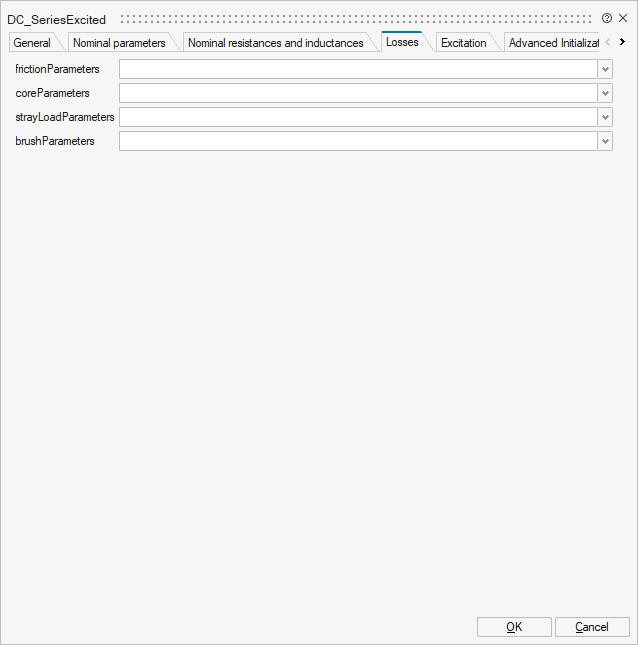Open the brushParameters dropdown arrow
This screenshot has width=638, height=645.
pyautogui.click(x=605, y=141)
